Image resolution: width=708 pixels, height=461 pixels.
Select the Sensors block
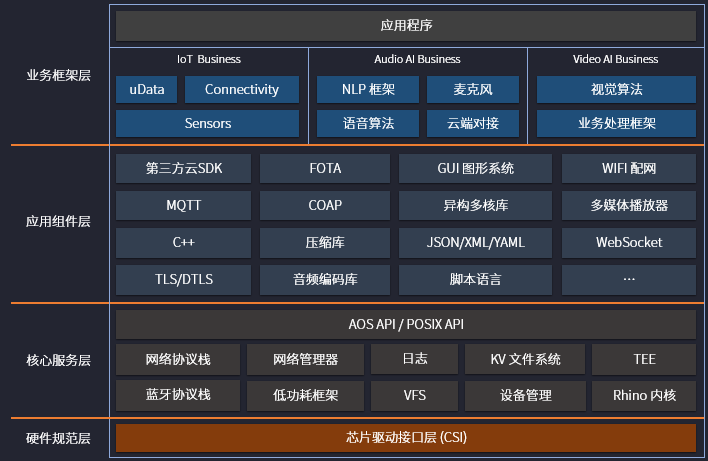coord(208,124)
